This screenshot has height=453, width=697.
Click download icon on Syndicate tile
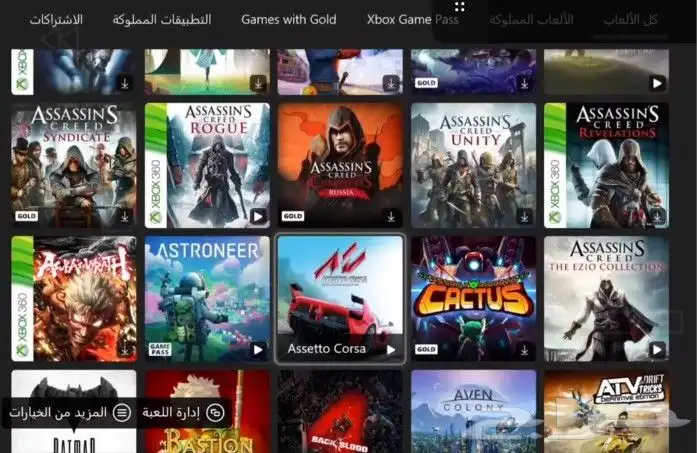[125, 216]
